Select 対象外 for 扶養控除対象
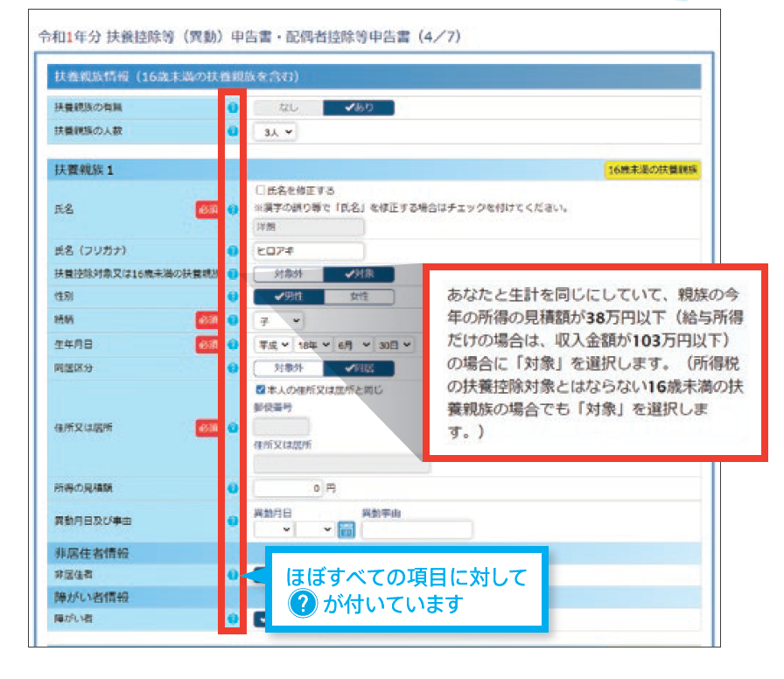 point(288,274)
